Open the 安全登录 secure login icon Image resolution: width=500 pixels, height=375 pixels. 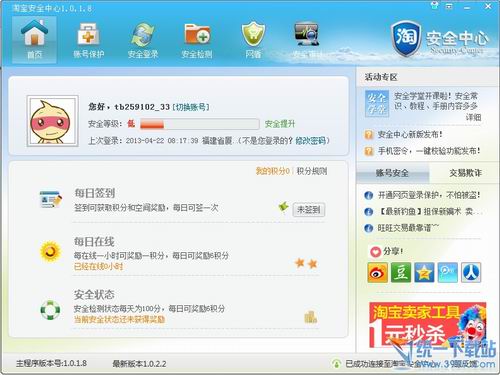coord(143,40)
